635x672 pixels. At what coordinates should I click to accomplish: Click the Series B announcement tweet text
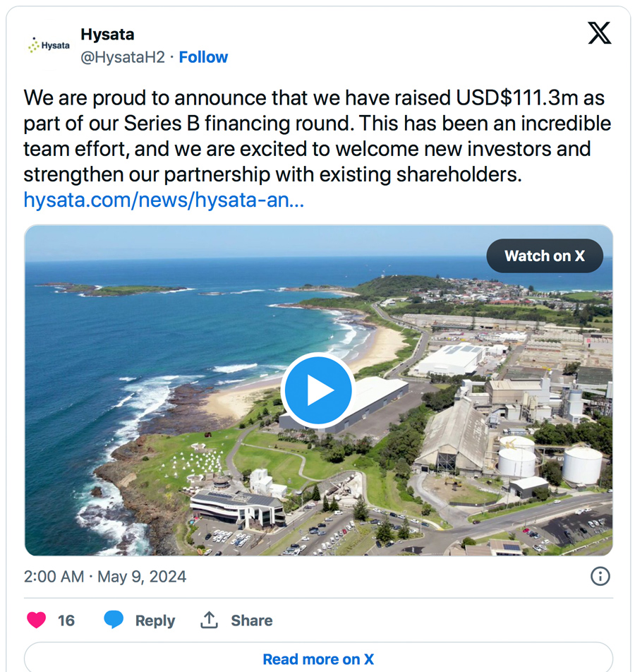point(317,136)
